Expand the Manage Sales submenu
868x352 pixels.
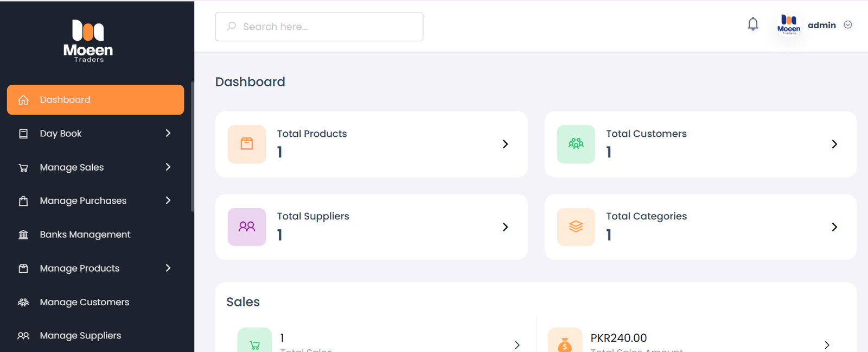tap(168, 167)
